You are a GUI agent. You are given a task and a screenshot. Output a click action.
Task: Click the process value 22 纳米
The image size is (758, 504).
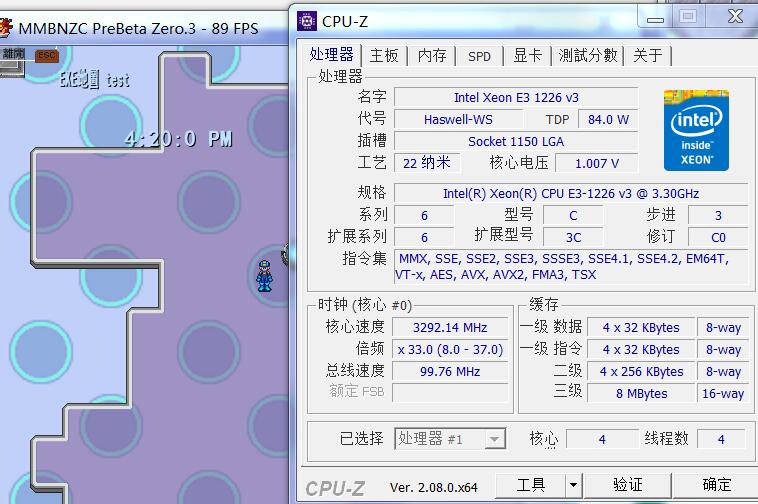tap(427, 163)
